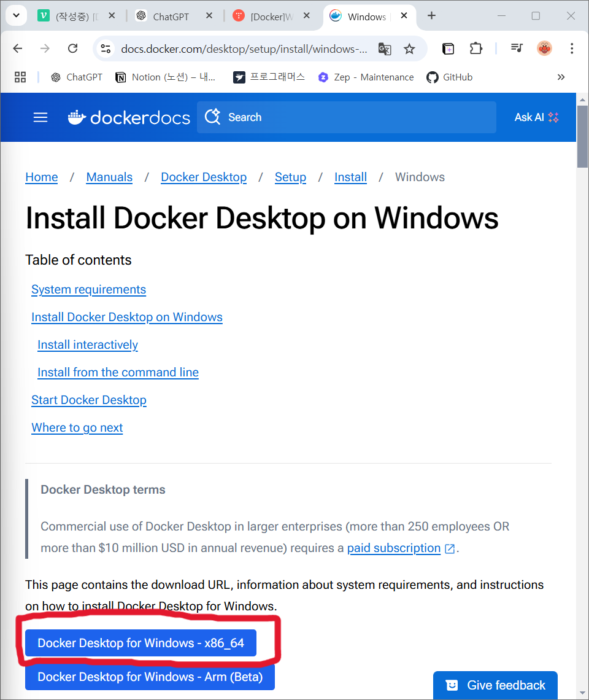The image size is (589, 700).
Task: Open the Notion (노션) bookmark
Action: pos(166,77)
